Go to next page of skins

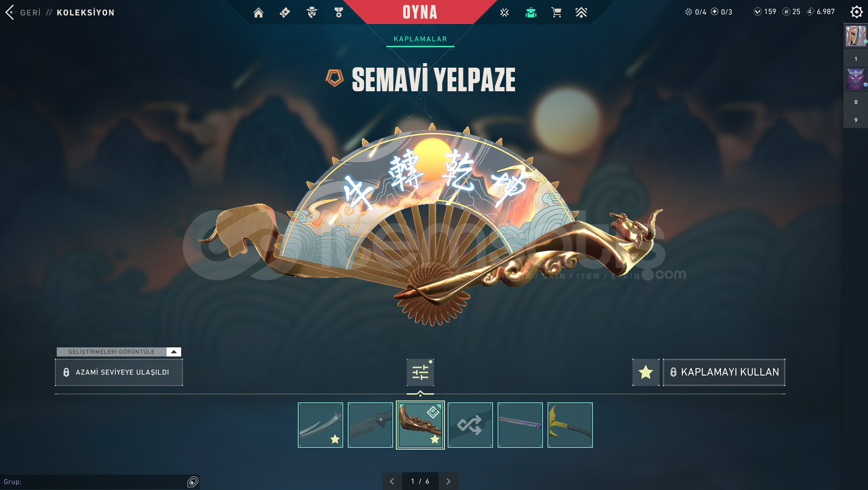pyautogui.click(x=448, y=481)
